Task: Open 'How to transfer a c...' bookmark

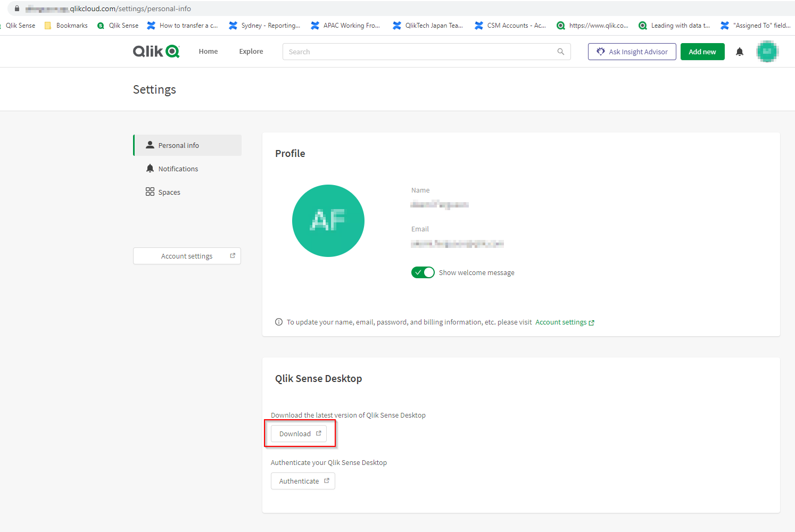Action: coord(183,26)
